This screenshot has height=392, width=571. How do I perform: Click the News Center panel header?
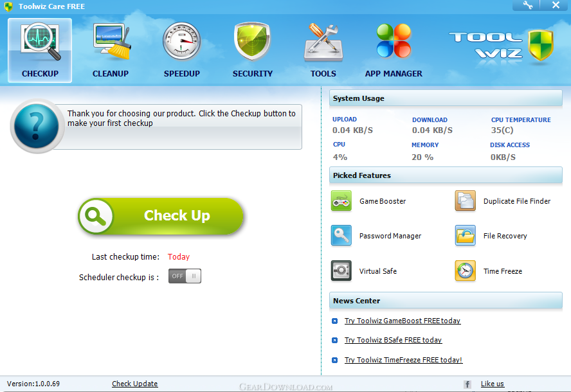point(446,301)
